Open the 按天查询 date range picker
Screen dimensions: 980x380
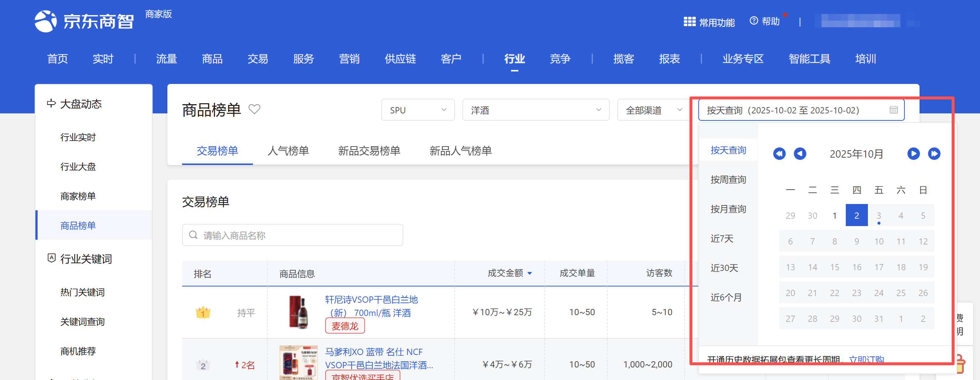[x=801, y=110]
